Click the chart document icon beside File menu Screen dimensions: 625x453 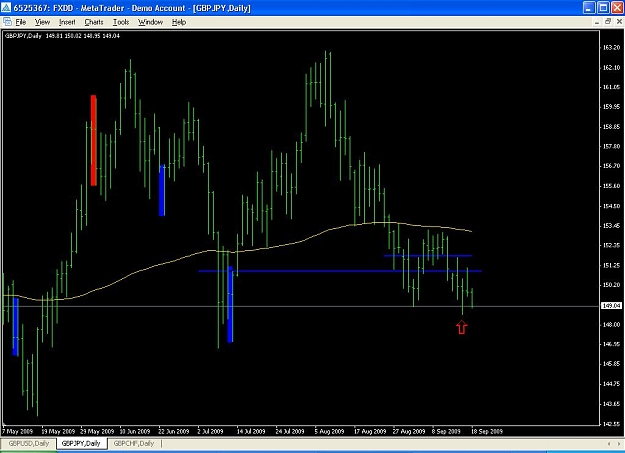pos(7,22)
